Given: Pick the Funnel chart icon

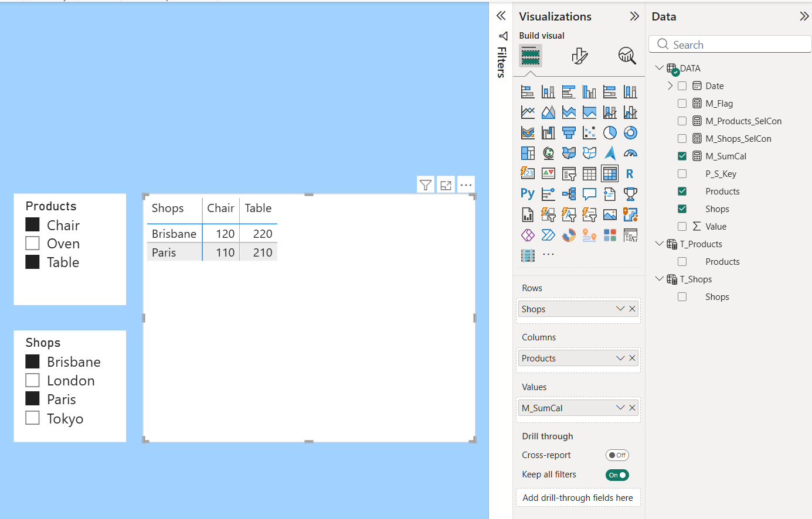Looking at the screenshot, I should (x=569, y=132).
